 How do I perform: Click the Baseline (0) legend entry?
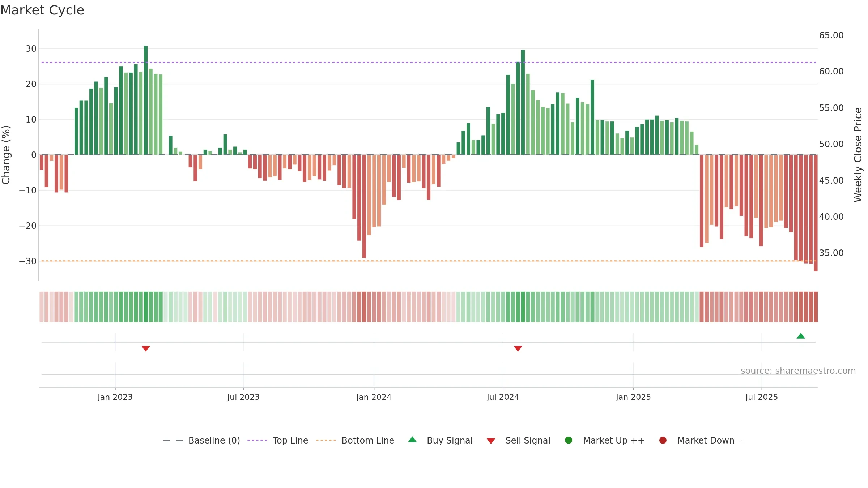pyautogui.click(x=201, y=440)
